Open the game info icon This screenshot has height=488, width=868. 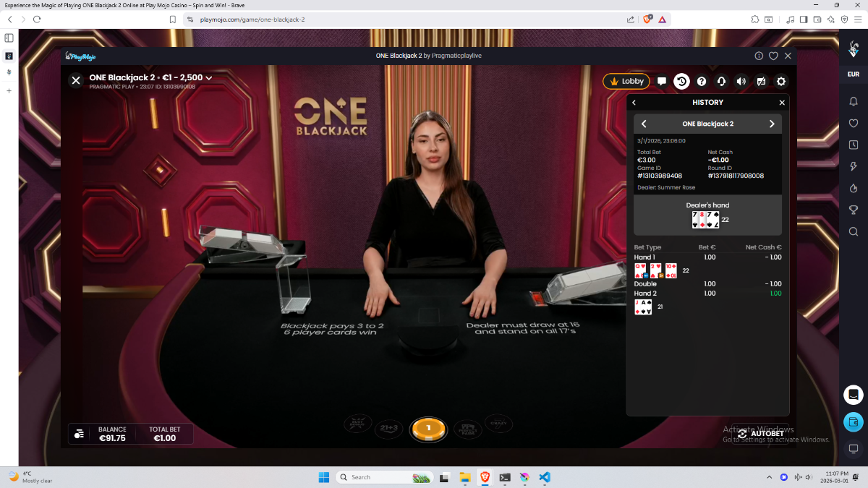(759, 56)
